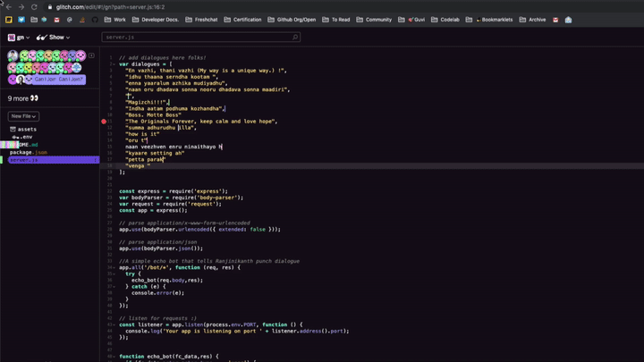The image size is (644, 362).
Task: Open the Work bookmarks folder
Action: (x=115, y=19)
